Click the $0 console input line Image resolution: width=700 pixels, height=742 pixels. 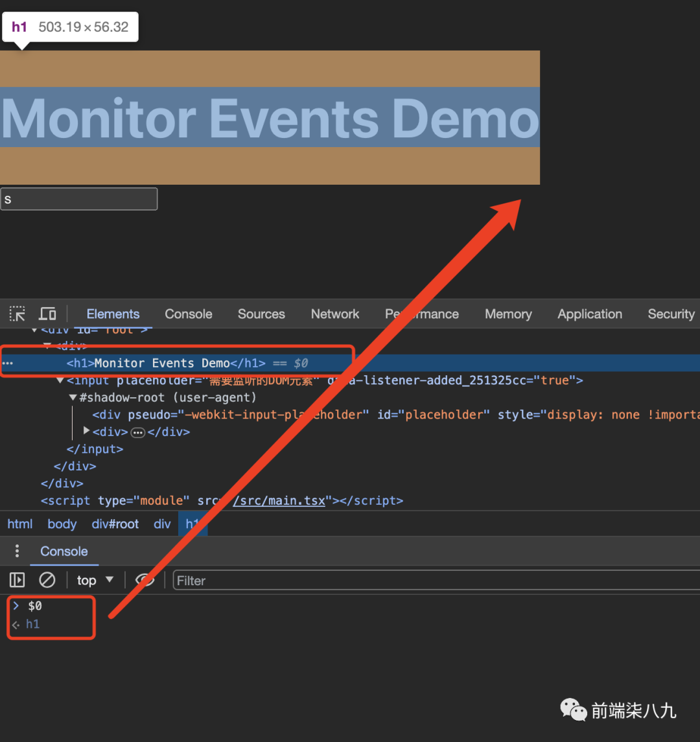click(34, 606)
